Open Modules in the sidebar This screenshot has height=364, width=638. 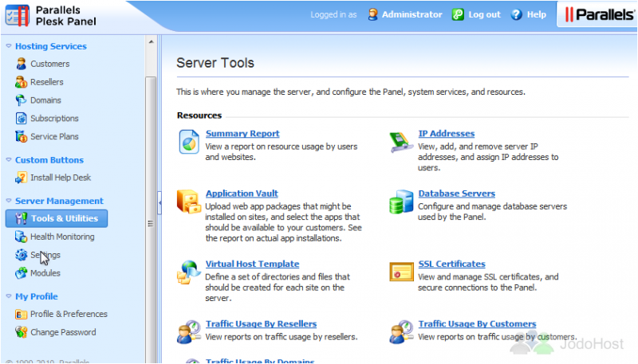click(x=45, y=273)
